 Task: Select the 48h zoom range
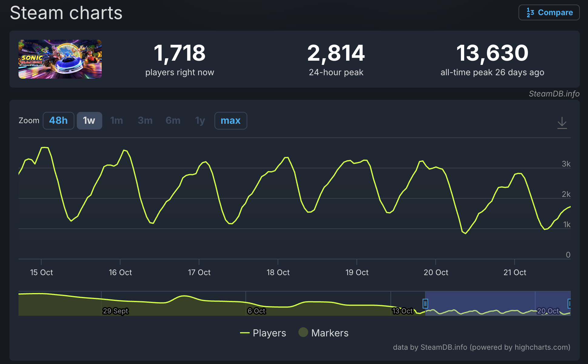click(x=58, y=121)
